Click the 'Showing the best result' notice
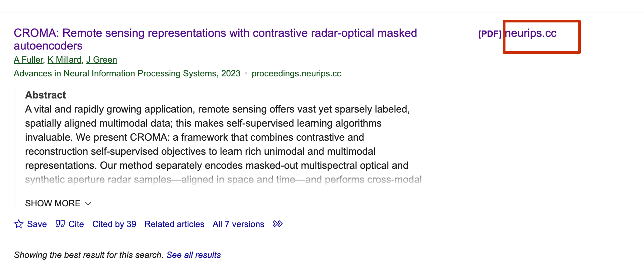The height and width of the screenshot is (276, 644). click(x=88, y=255)
